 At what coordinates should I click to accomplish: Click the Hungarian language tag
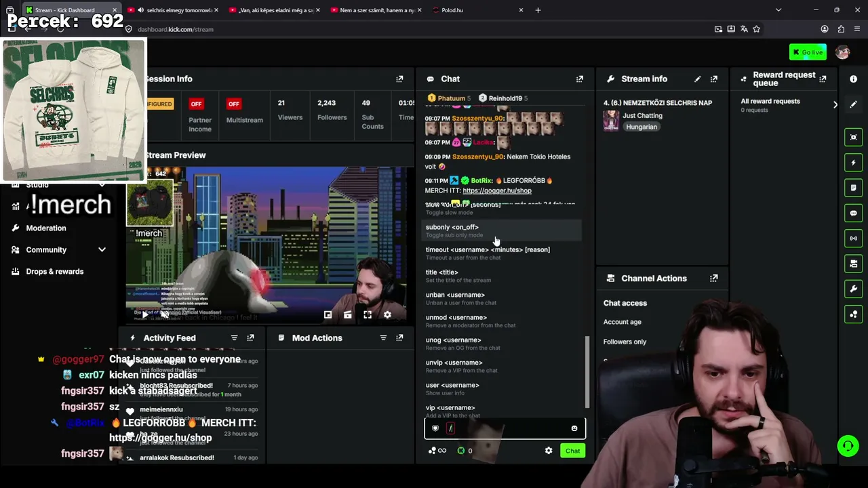click(x=642, y=127)
